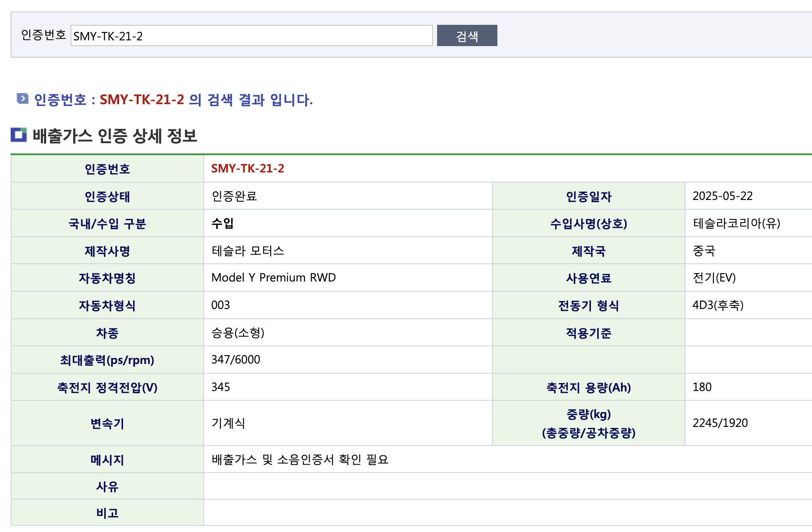The width and height of the screenshot is (812, 532).
Task: Click the 변속기 row label
Action: (x=107, y=423)
